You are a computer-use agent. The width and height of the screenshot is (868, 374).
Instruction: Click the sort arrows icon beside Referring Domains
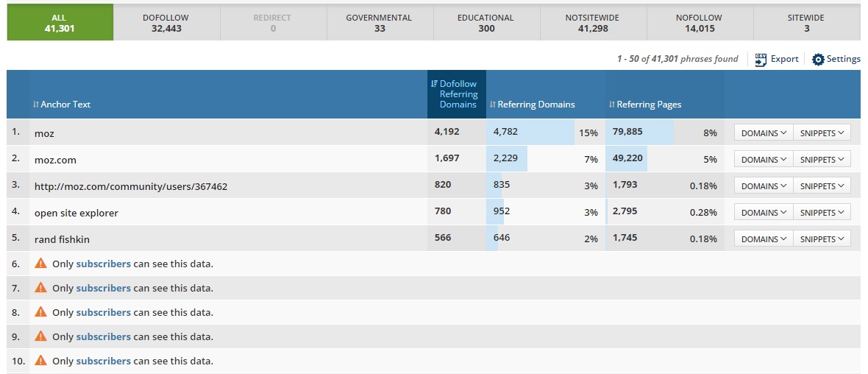(x=493, y=104)
